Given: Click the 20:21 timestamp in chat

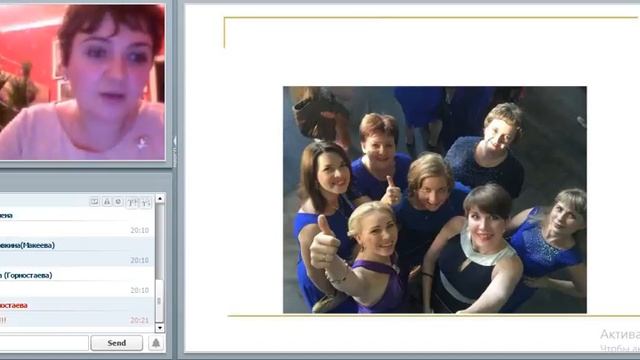Looking at the screenshot, I should [140, 320].
